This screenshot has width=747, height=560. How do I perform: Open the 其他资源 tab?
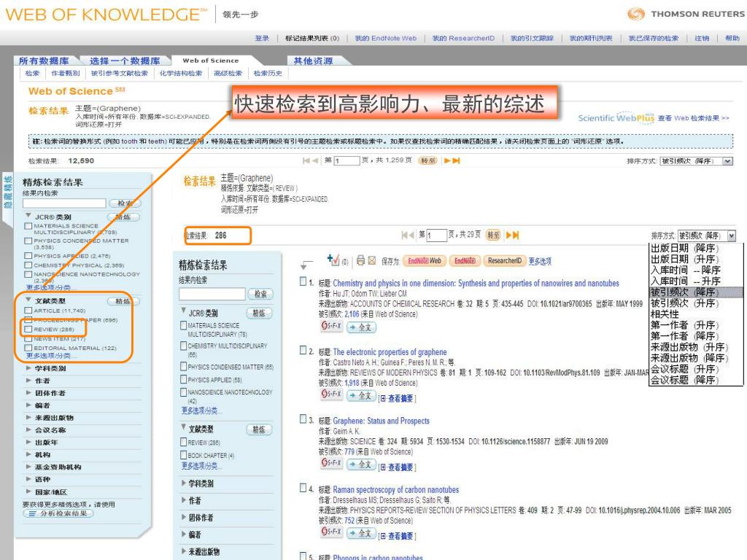coord(313,61)
